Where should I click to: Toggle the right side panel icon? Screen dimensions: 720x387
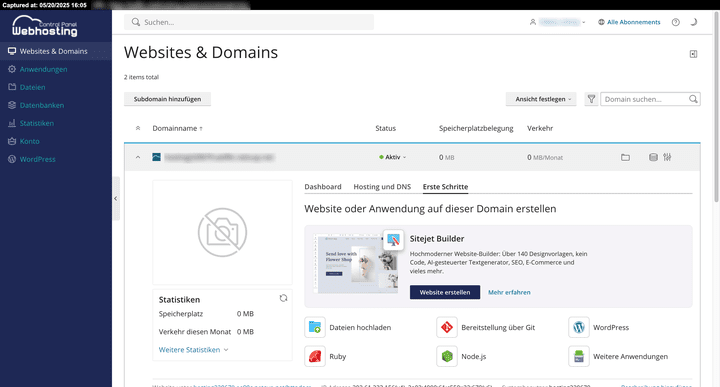(693, 54)
